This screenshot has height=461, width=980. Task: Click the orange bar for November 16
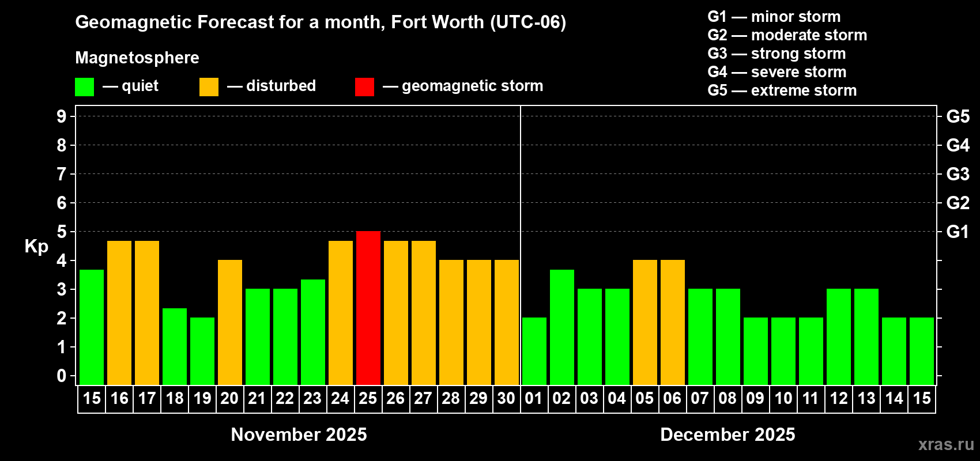(x=119, y=313)
